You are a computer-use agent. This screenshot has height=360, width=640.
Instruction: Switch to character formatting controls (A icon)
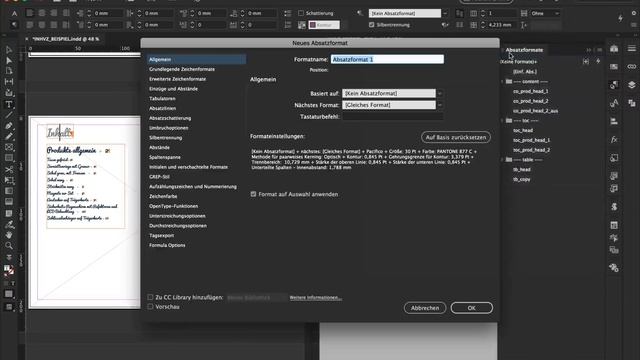(14, 13)
